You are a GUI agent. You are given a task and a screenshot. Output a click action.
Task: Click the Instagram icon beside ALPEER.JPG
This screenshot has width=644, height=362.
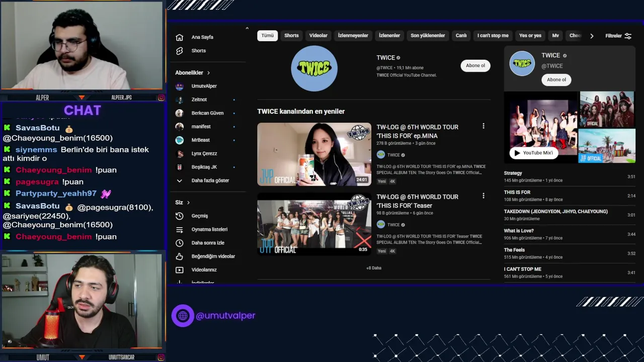(x=161, y=98)
